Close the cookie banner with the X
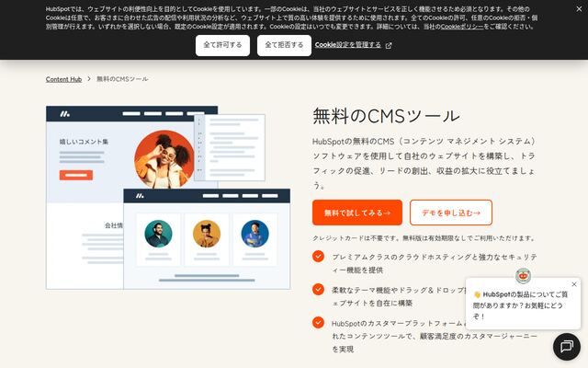588x368 pixels. point(579,8)
